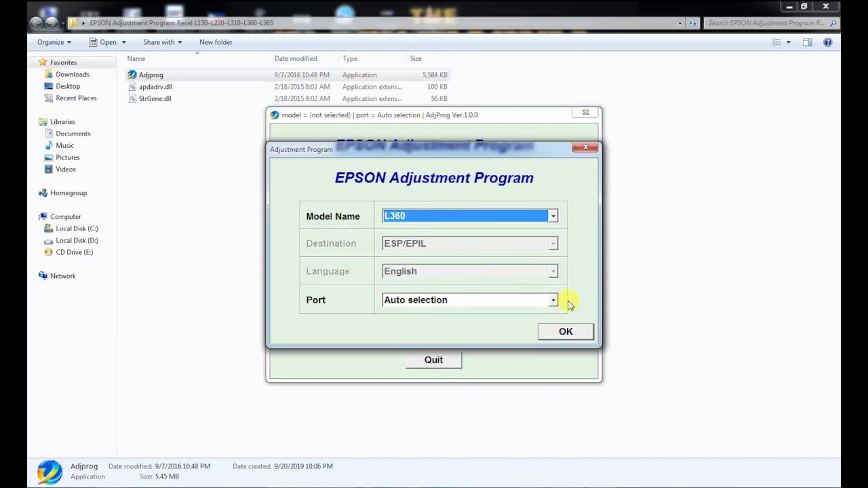Image resolution: width=868 pixels, height=488 pixels.
Task: Open Local Disk (D:)
Action: pyautogui.click(x=77, y=241)
